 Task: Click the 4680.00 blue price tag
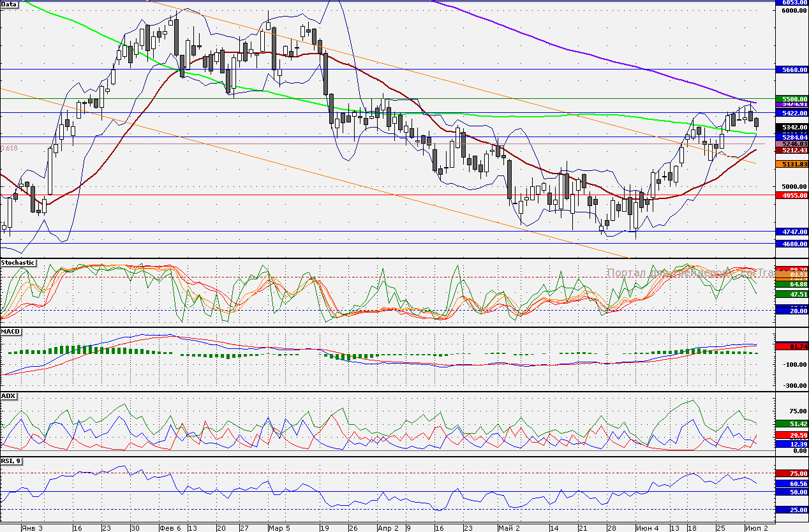[791, 244]
